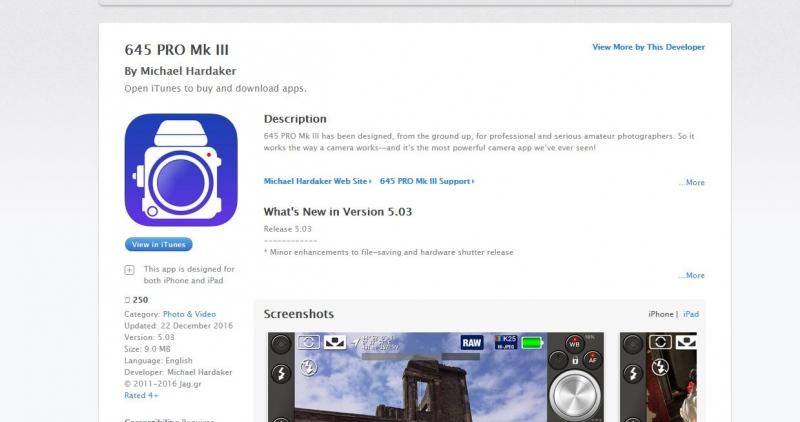Click the WB button in the first screenshot
The width and height of the screenshot is (800, 422).
[x=574, y=343]
